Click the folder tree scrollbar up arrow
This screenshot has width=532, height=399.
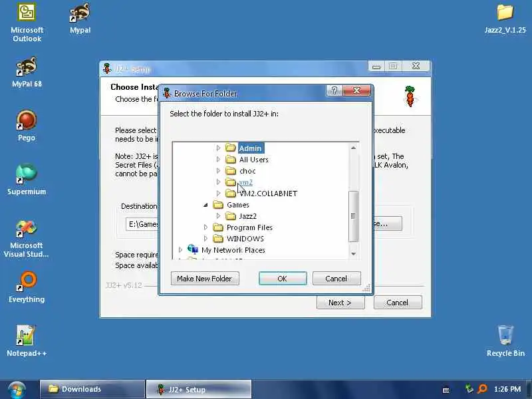[x=353, y=148]
